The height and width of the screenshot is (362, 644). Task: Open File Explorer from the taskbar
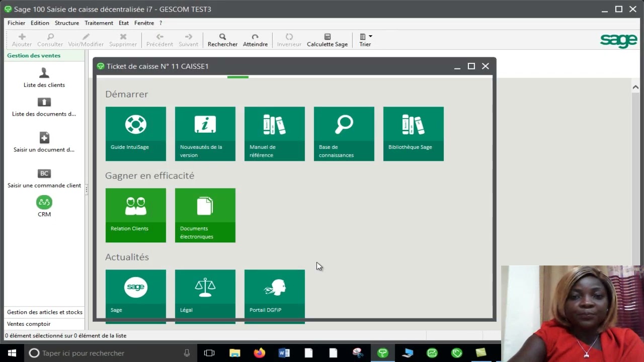pos(234,353)
